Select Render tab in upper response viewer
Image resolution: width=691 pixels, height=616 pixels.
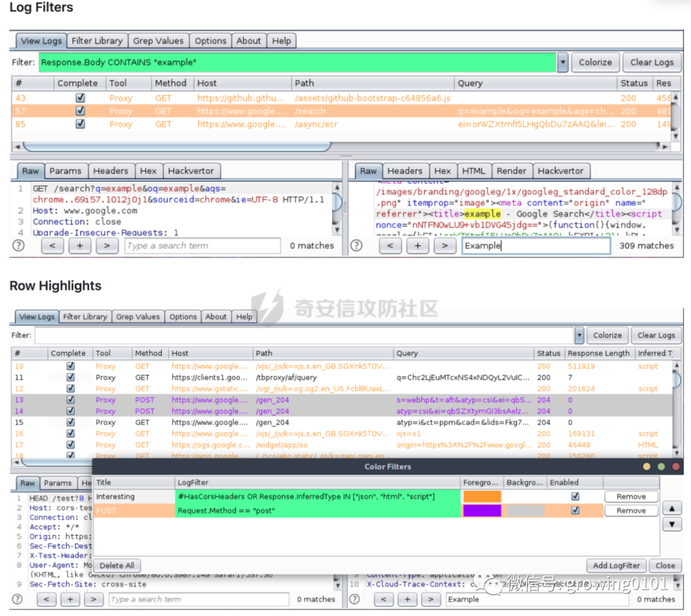pyautogui.click(x=511, y=171)
